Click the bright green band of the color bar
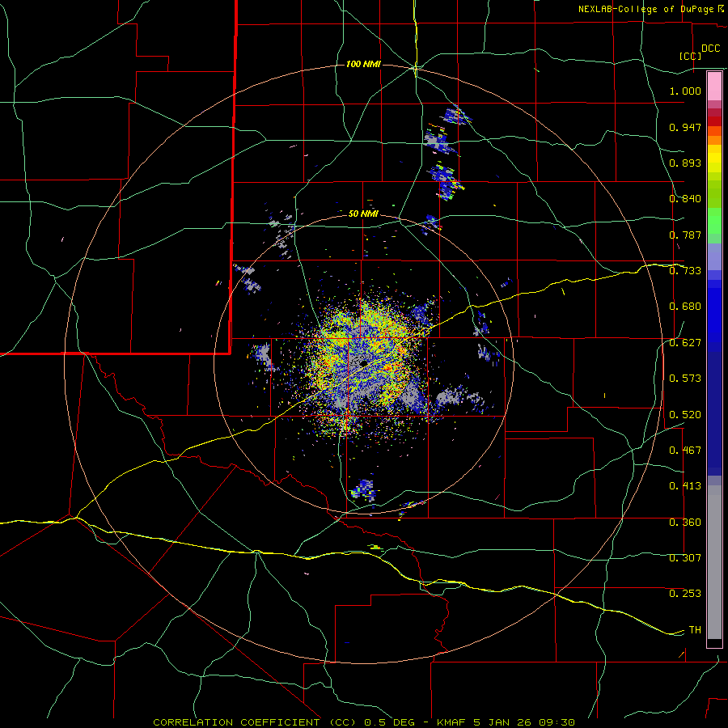Viewport: 728px width, 728px height. [714, 221]
